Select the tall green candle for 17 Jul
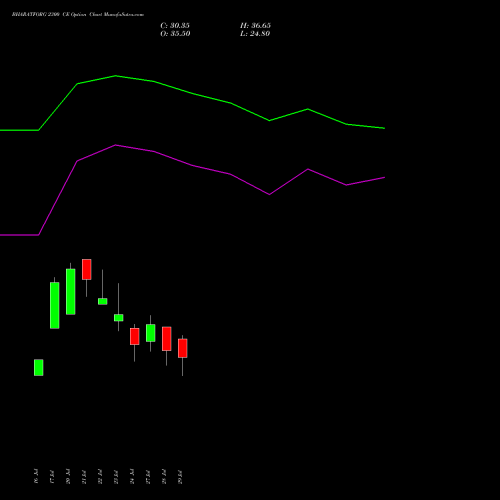The height and width of the screenshot is (500, 500). coord(55,305)
